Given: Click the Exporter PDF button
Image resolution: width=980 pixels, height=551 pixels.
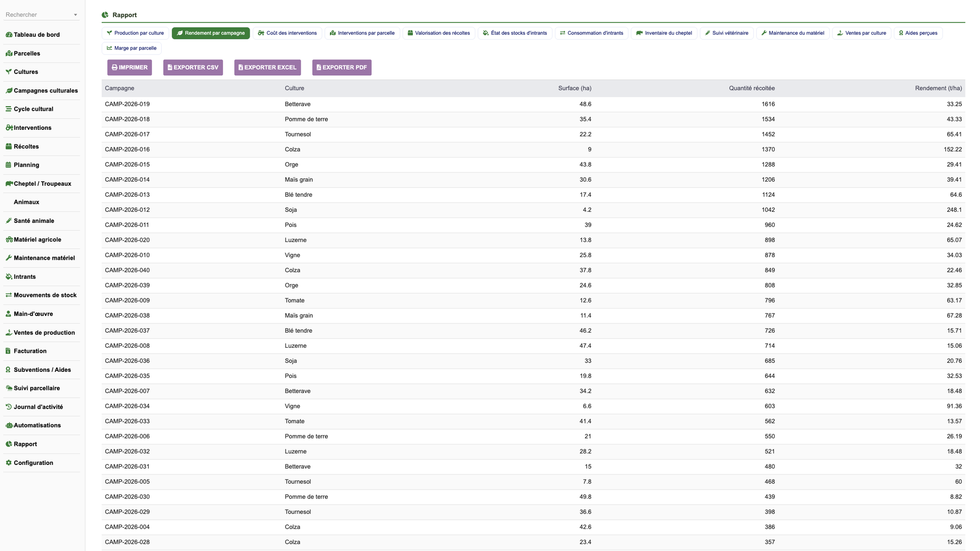Looking at the screenshot, I should 342,67.
